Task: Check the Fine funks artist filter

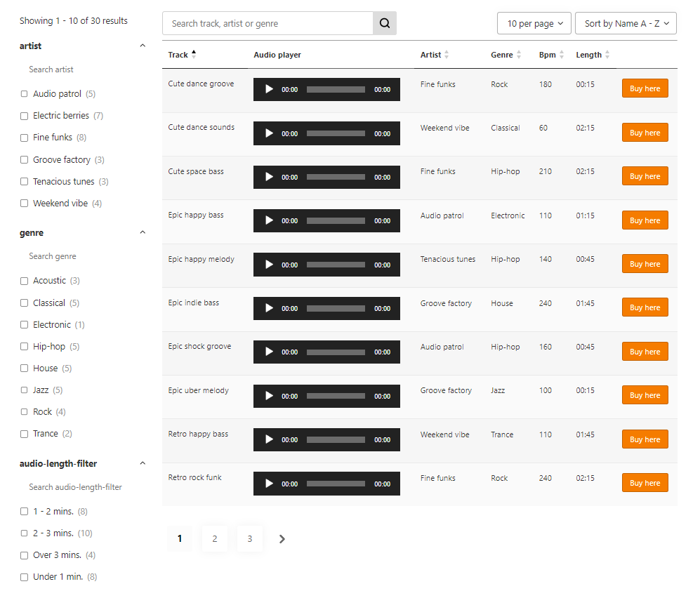Action: 24,138
